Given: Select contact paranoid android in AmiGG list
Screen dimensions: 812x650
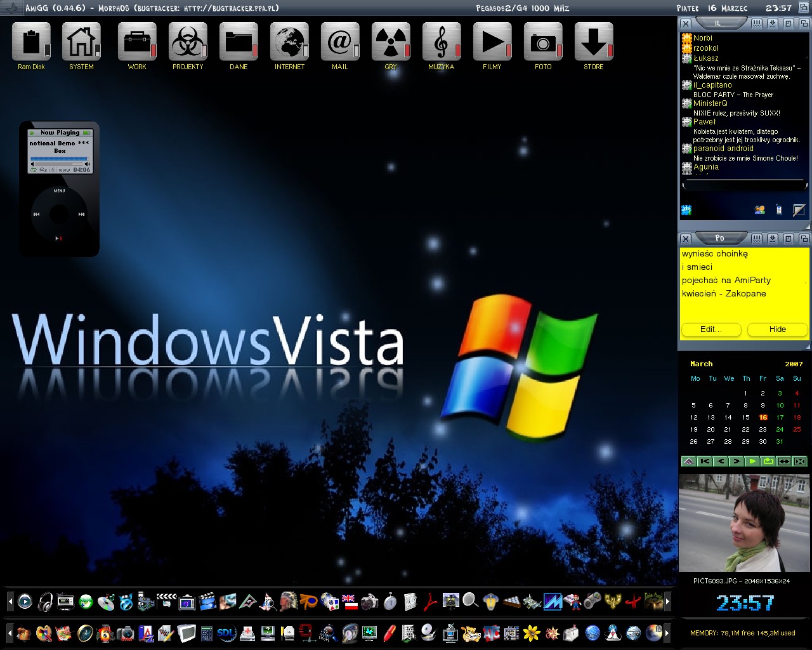Looking at the screenshot, I should pyautogui.click(x=723, y=149).
